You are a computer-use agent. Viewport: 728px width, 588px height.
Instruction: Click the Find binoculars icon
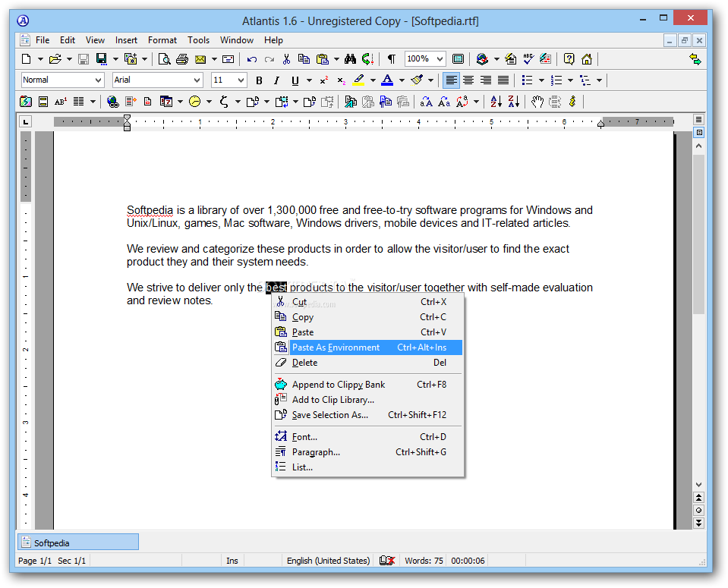point(350,59)
